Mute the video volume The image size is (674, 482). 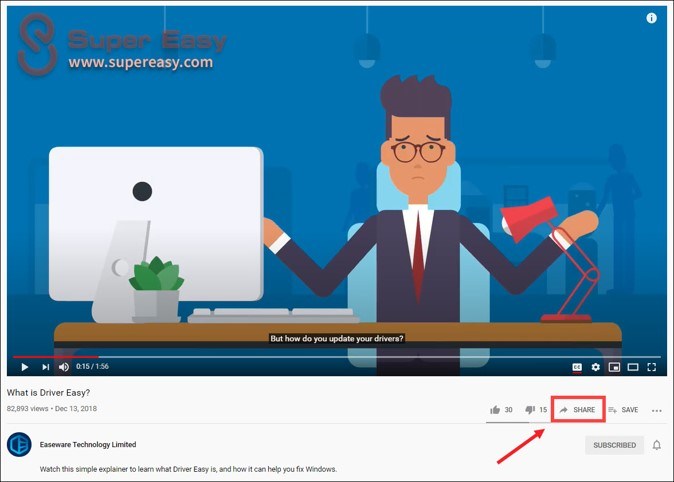64,367
